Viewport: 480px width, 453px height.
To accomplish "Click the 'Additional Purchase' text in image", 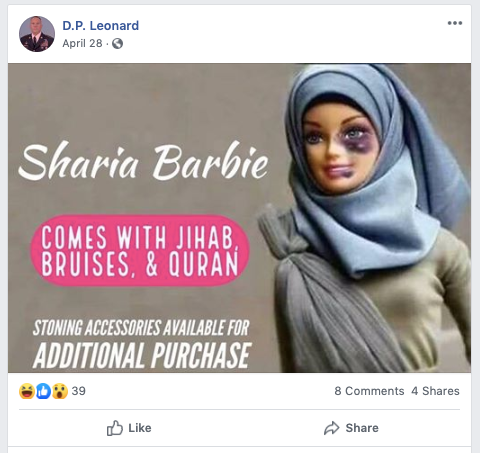I will [142, 355].
